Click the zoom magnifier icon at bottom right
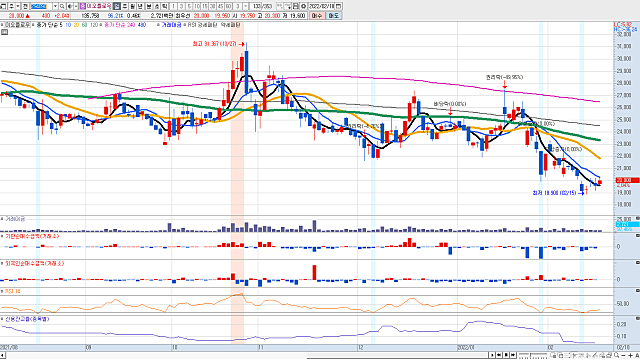This screenshot has width=640, height=360. point(616,356)
